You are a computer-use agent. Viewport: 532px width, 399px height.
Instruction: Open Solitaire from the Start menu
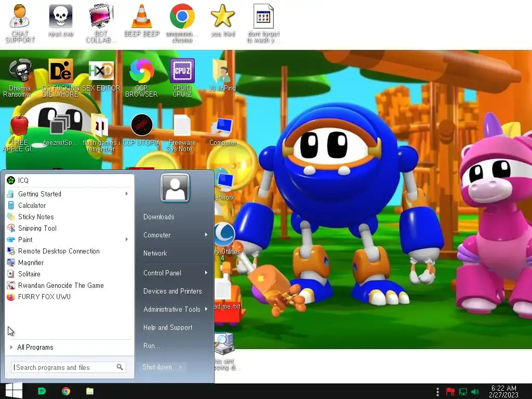70,274
